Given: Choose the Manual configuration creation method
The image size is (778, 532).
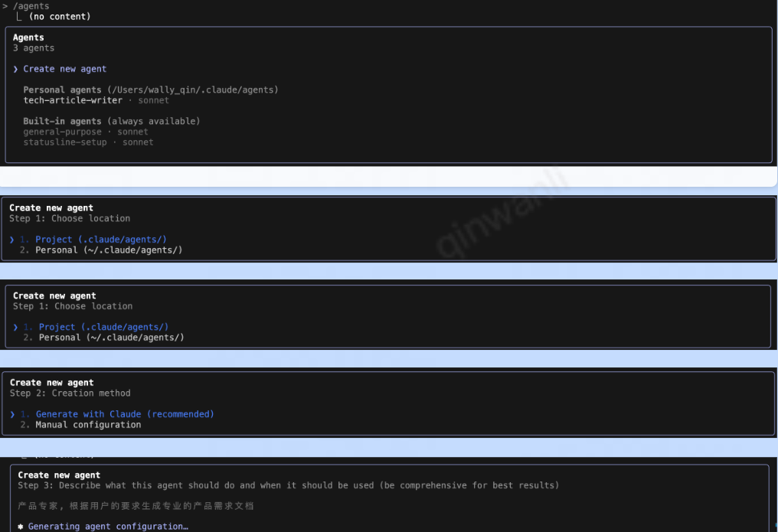Looking at the screenshot, I should point(88,425).
